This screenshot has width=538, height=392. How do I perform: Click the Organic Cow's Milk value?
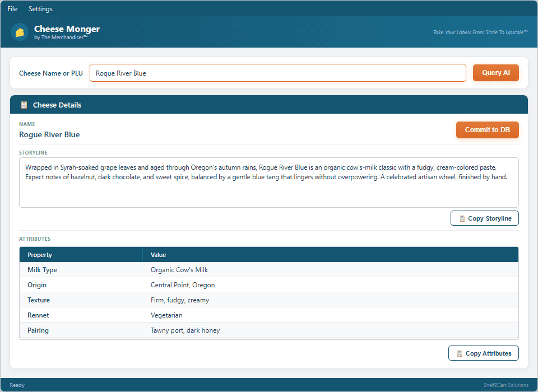click(x=179, y=270)
